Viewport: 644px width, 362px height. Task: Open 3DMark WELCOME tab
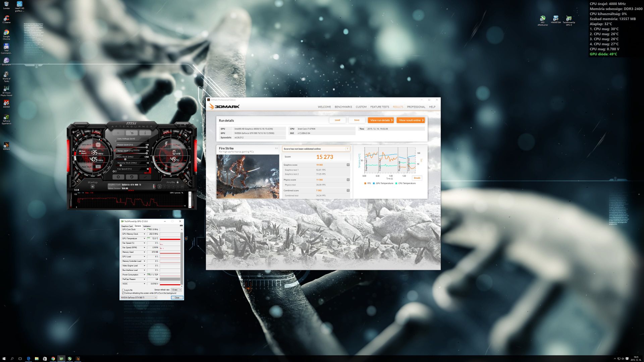pos(324,107)
